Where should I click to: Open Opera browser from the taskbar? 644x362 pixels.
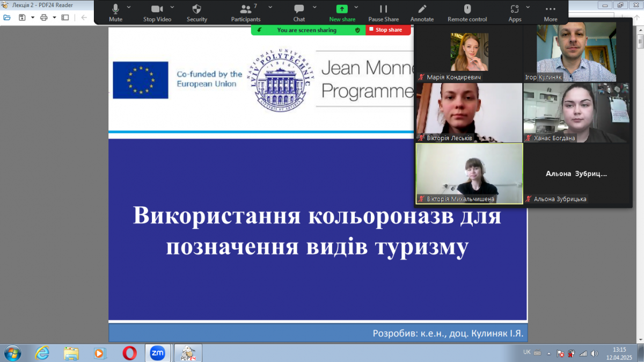(x=129, y=352)
